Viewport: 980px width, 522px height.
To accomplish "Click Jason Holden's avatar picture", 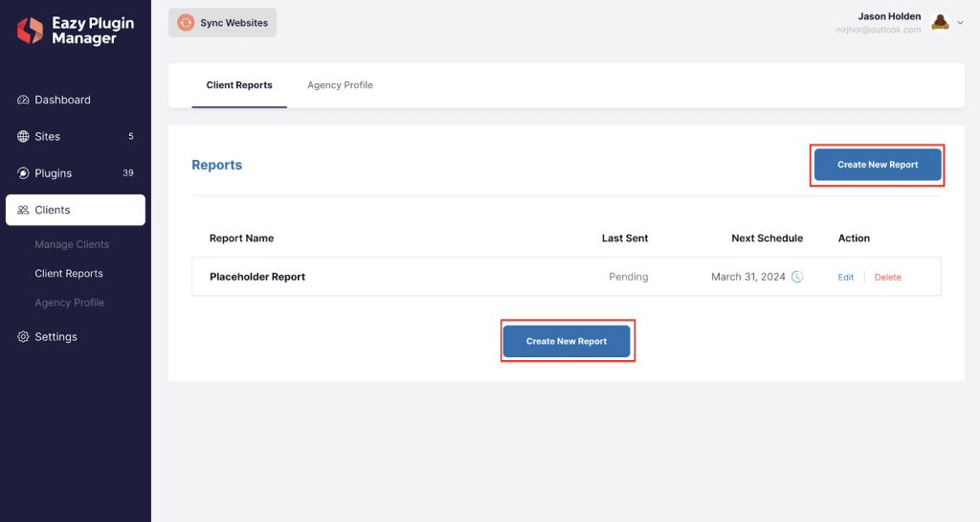I will [x=940, y=22].
